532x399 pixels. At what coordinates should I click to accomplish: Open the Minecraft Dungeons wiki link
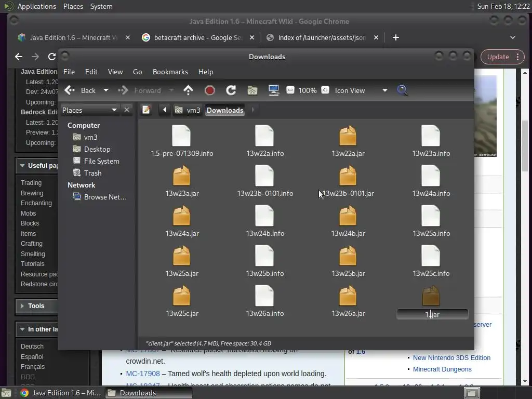point(442,369)
